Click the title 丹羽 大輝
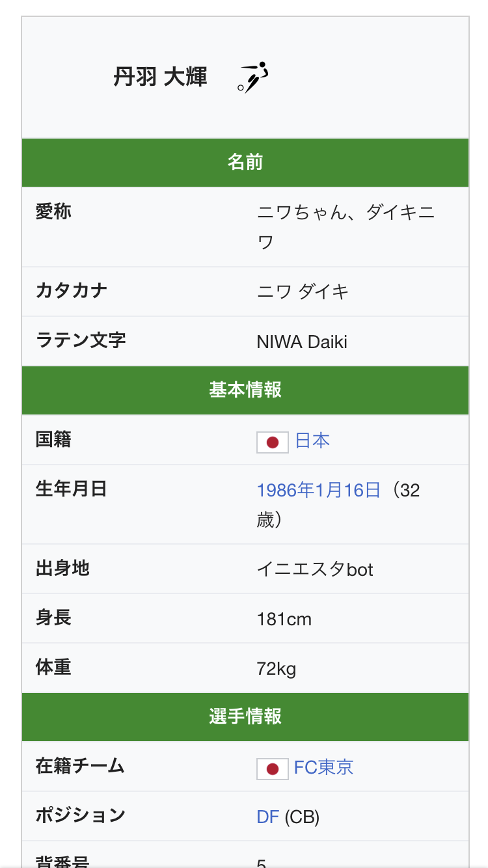This screenshot has width=488, height=868. 160,77
